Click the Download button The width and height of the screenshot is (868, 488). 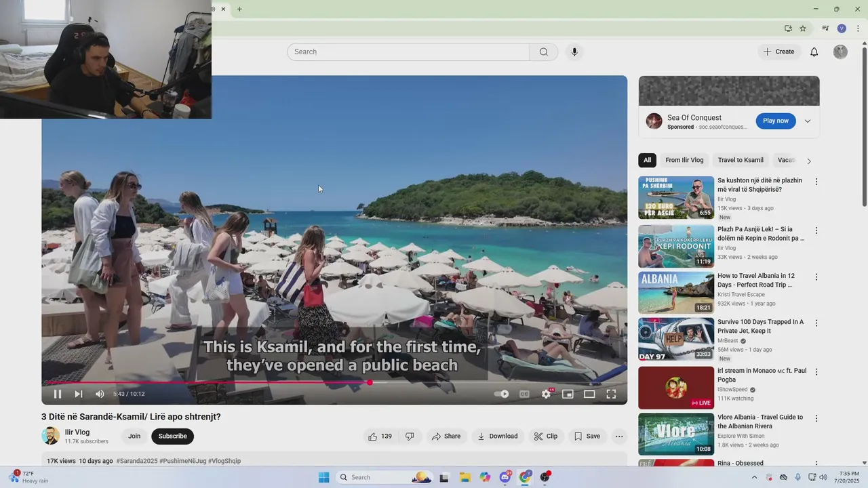497,436
